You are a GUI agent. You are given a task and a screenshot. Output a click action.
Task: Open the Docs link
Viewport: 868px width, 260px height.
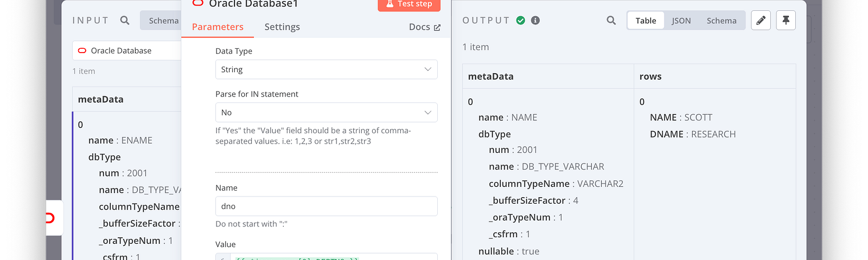point(425,27)
